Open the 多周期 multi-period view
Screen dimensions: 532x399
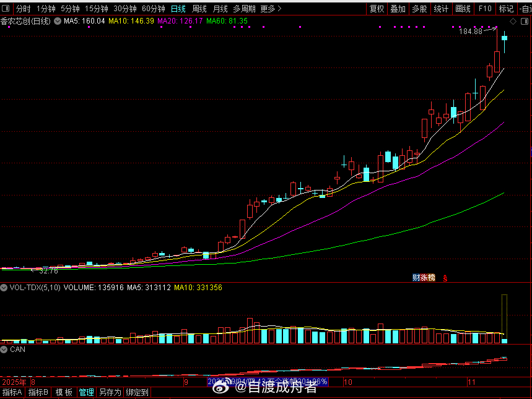[x=244, y=9]
